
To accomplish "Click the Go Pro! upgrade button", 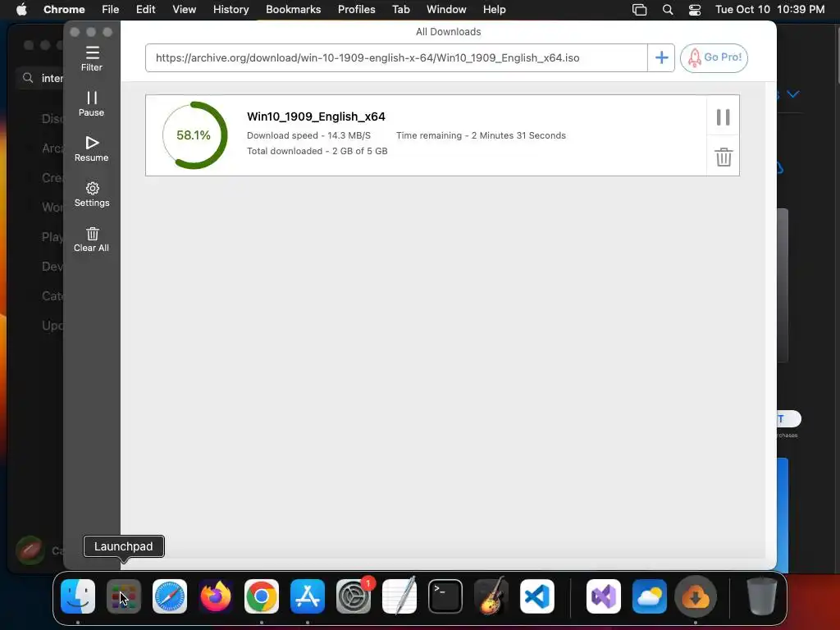I will pyautogui.click(x=714, y=58).
